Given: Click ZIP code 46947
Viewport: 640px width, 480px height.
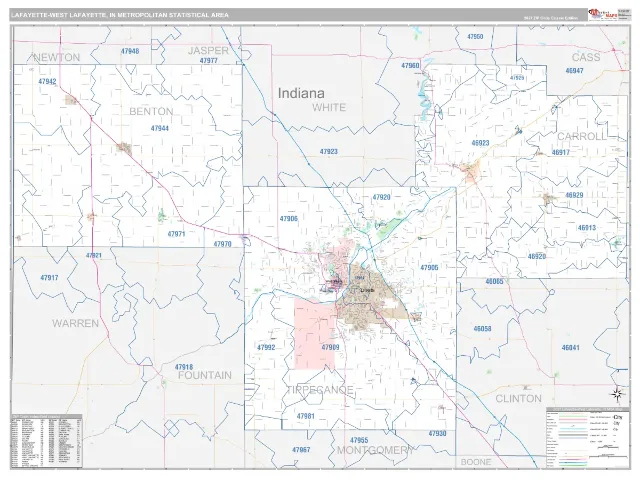Looking at the screenshot, I should coord(574,71).
